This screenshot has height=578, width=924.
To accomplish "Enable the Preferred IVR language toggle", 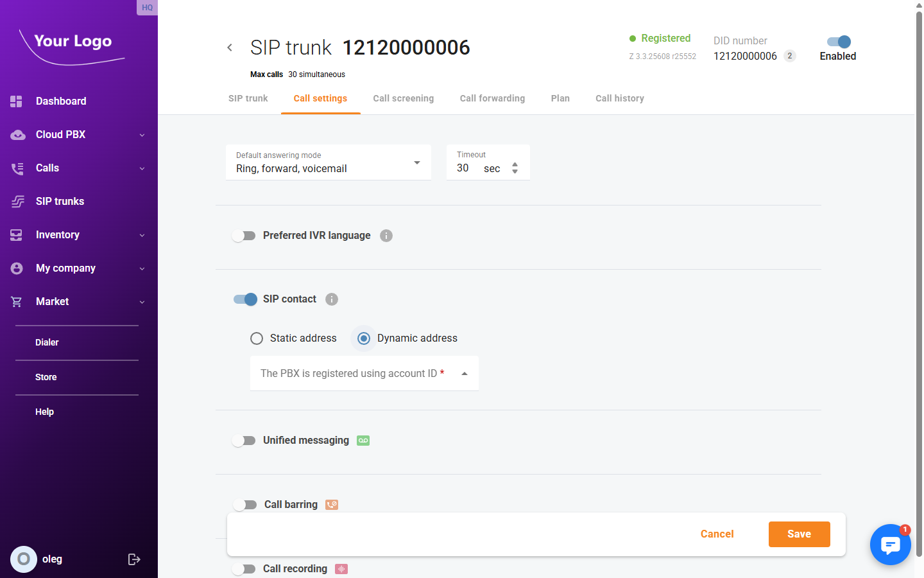I will pos(244,235).
